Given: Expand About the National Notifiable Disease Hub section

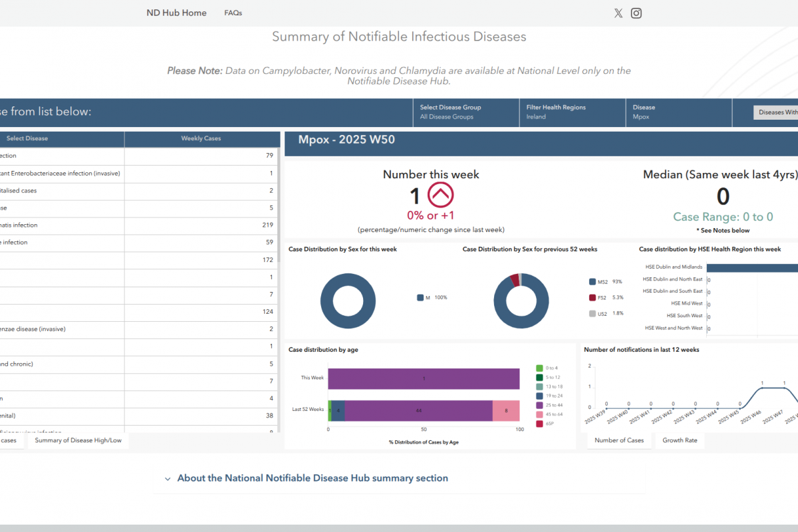Looking at the screenshot, I should tap(313, 478).
